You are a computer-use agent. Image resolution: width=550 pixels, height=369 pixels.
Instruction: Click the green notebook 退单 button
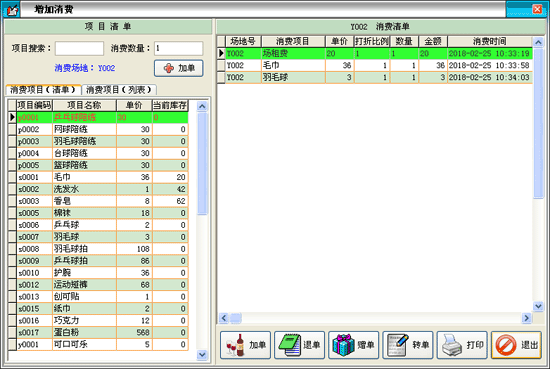[x=300, y=345]
